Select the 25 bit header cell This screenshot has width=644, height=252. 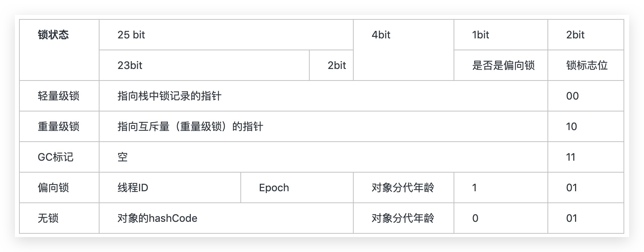pyautogui.click(x=131, y=35)
